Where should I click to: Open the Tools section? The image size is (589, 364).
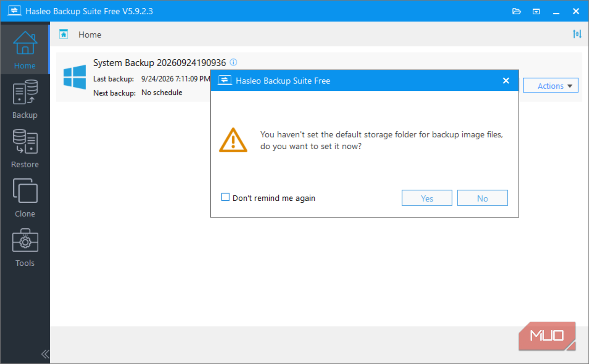(x=25, y=247)
